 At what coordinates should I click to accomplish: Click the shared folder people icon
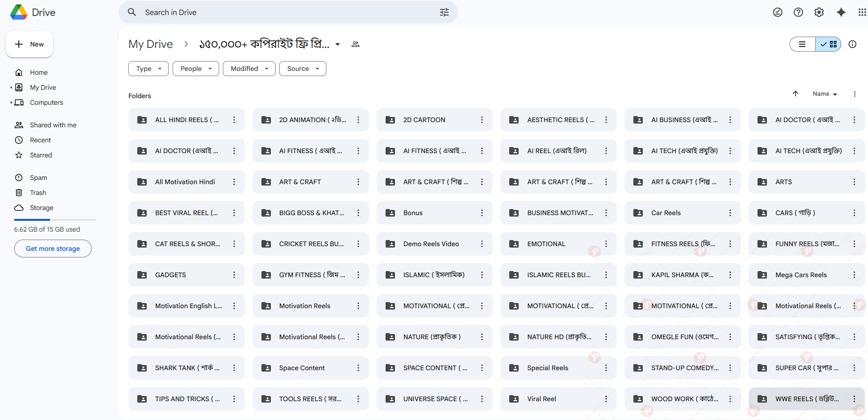(x=355, y=44)
